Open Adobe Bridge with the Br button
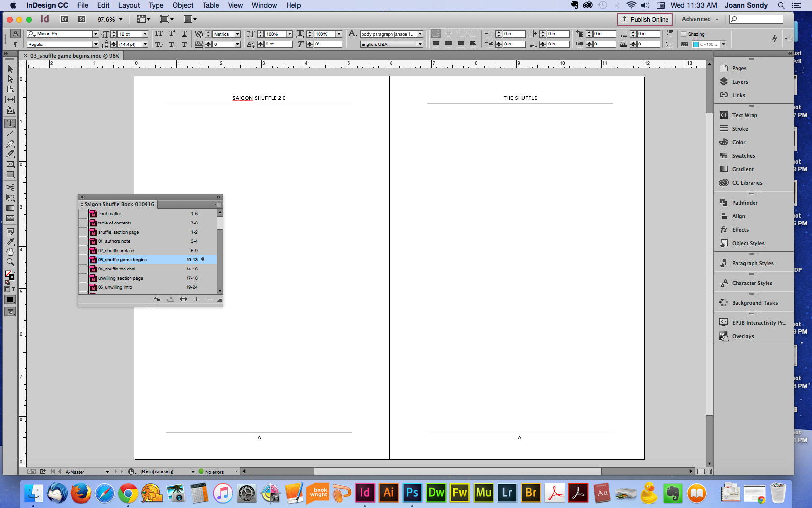Image resolution: width=812 pixels, height=508 pixels. point(64,19)
